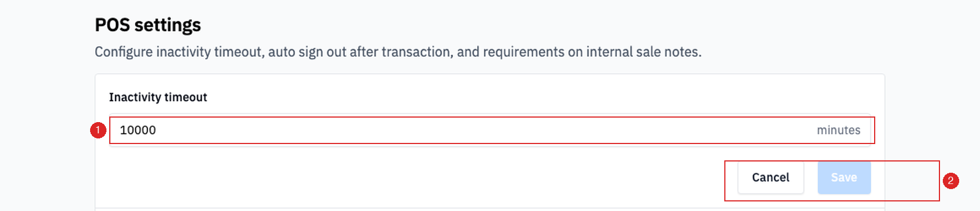Save the POS settings changes

844,177
